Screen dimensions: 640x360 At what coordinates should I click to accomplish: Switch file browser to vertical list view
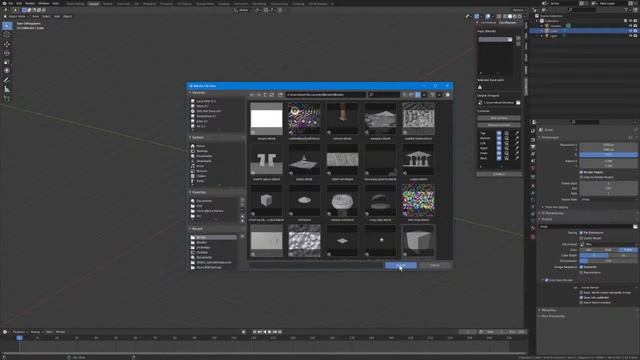pos(405,95)
